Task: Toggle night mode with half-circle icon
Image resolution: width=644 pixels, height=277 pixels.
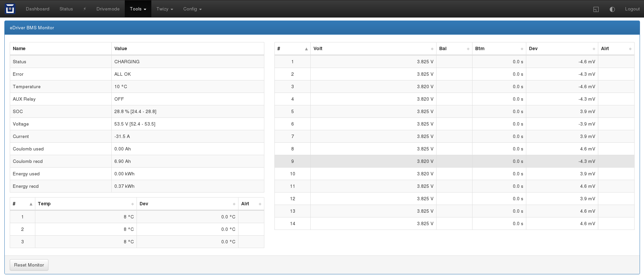Action: pyautogui.click(x=612, y=9)
